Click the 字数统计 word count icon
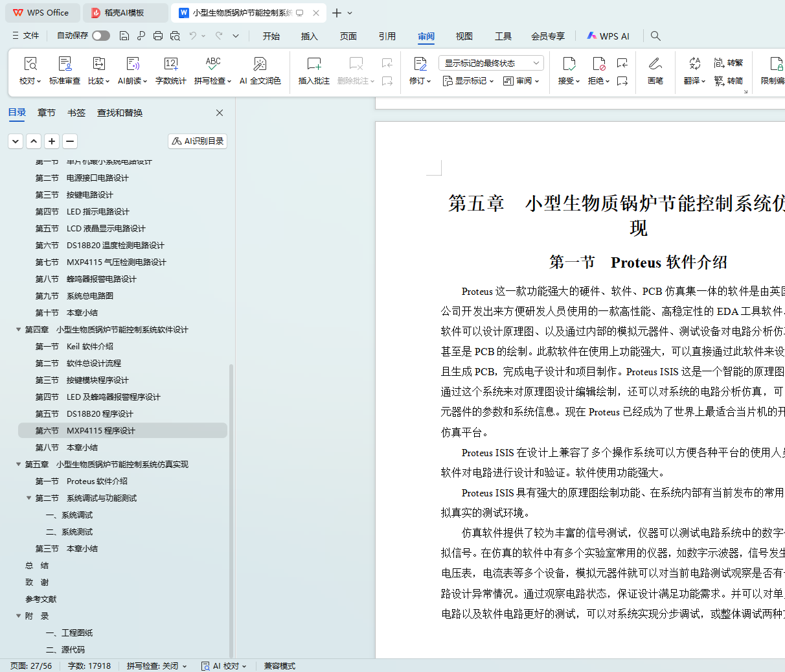Viewport: 785px width, 672px height. click(x=171, y=64)
